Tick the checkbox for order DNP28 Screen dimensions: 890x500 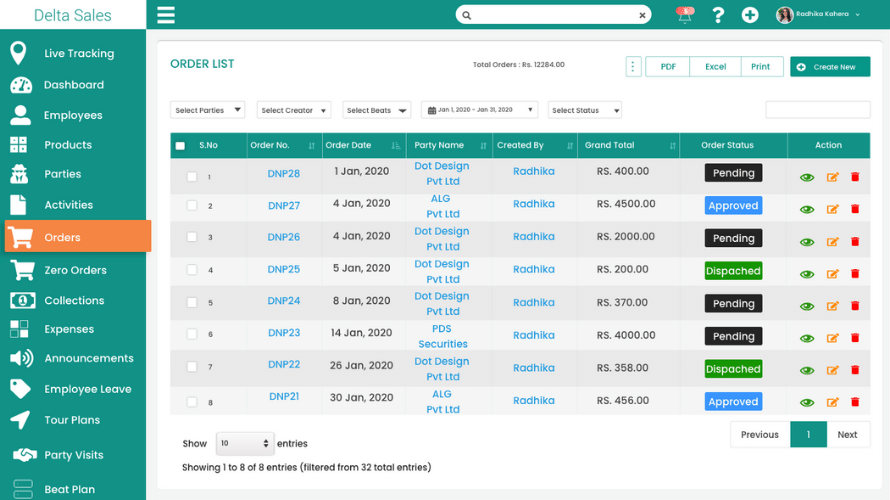[192, 177]
